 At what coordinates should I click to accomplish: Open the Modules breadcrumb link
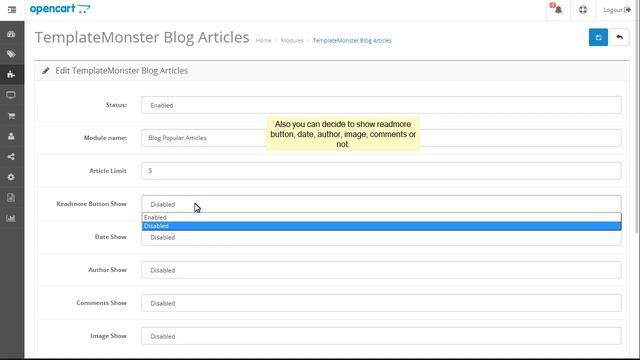pyautogui.click(x=292, y=40)
